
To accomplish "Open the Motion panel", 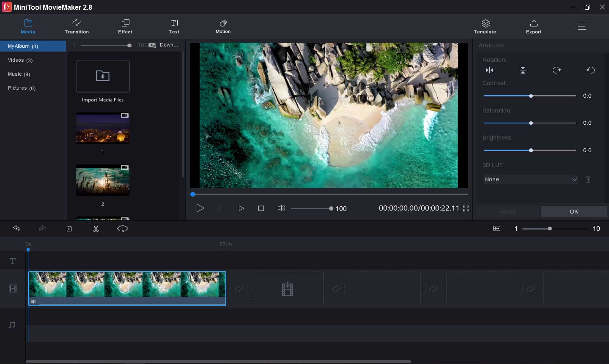I will pyautogui.click(x=223, y=26).
